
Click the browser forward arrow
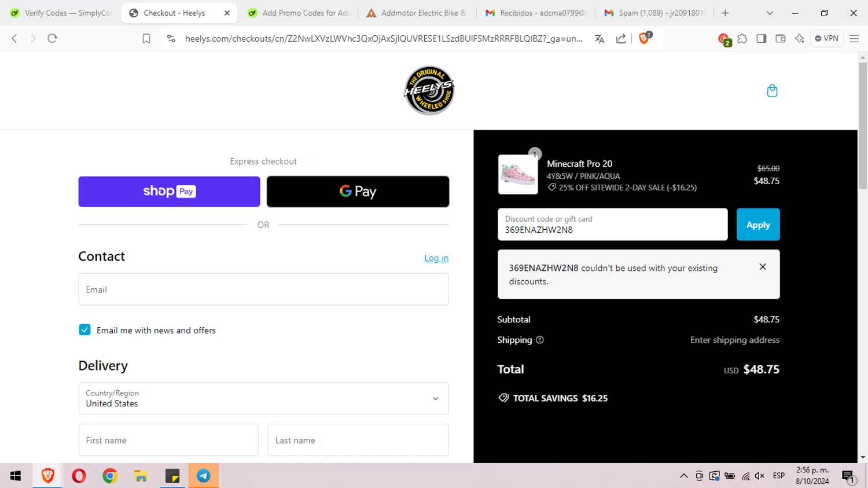33,38
